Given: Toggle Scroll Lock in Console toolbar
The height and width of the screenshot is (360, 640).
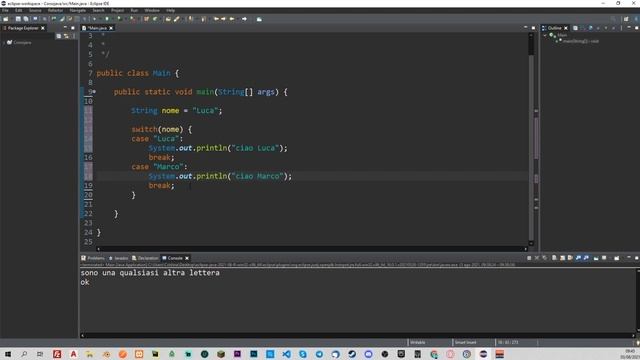Looking at the screenshot, I should [562, 258].
